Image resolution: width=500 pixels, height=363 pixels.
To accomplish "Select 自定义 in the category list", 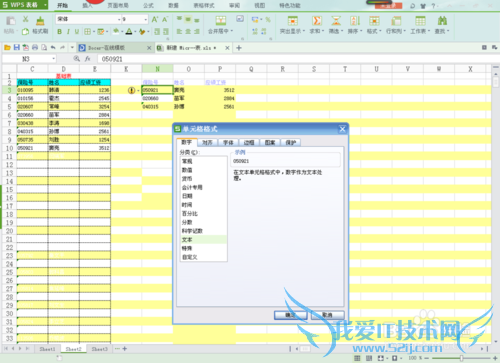I will point(203,257).
